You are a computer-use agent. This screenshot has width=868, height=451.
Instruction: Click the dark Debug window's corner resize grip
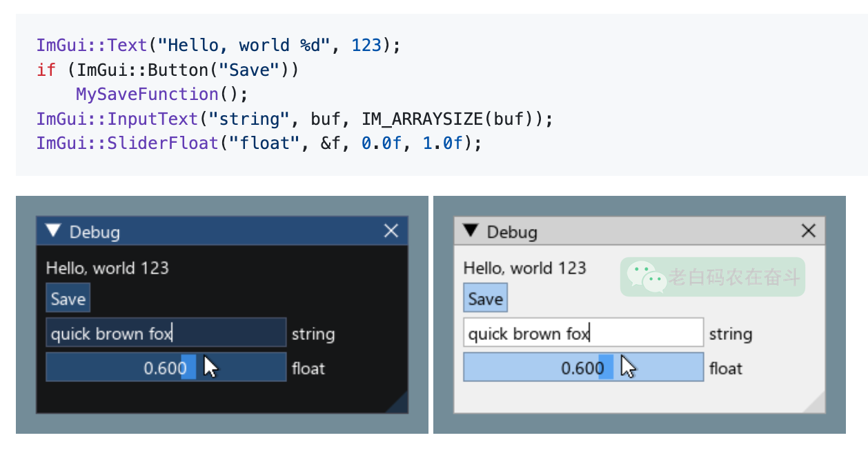click(400, 405)
